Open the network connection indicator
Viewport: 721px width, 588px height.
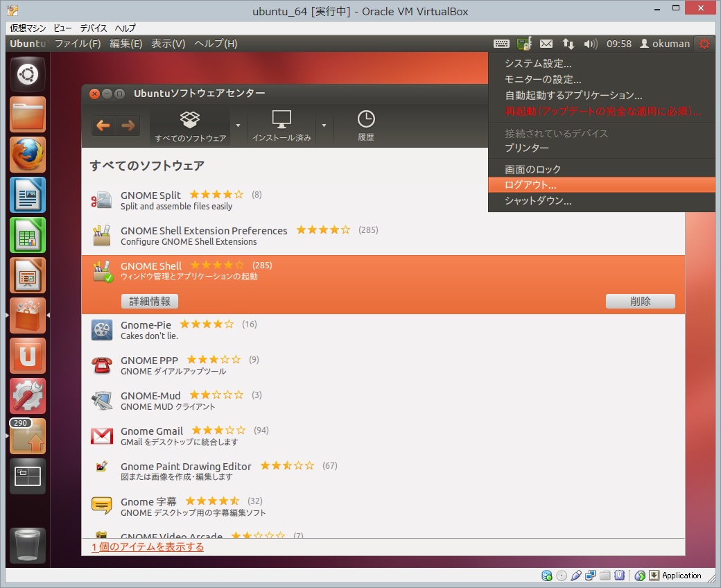[568, 44]
